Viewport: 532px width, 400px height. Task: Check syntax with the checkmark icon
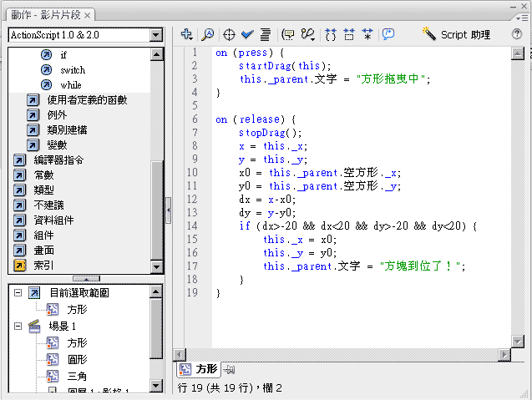pos(247,34)
